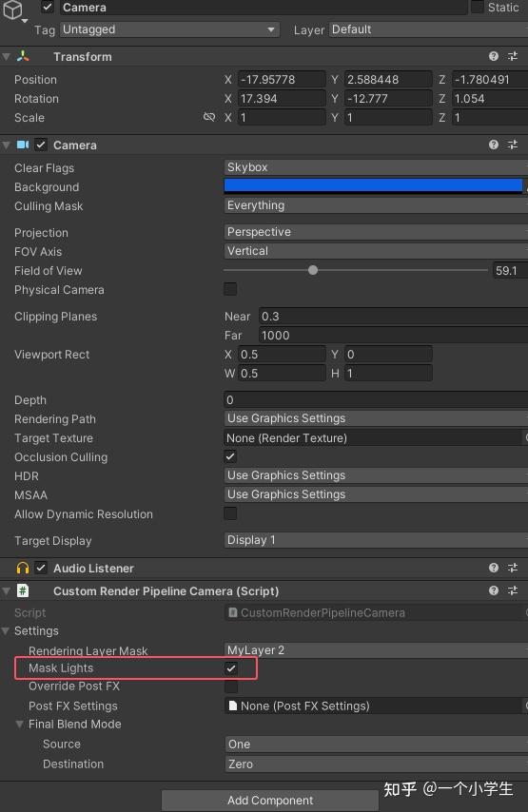
Task: Open Source blend mode dropdown set to One
Action: point(376,744)
